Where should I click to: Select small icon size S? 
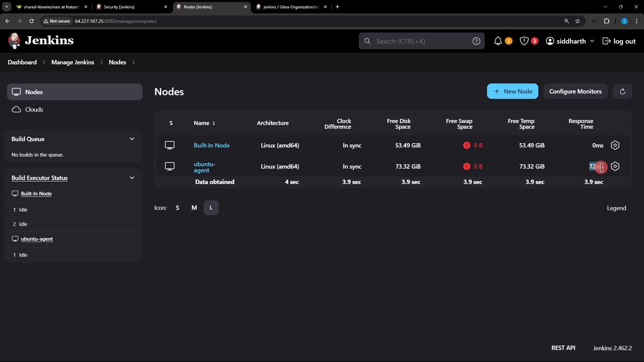click(x=177, y=208)
